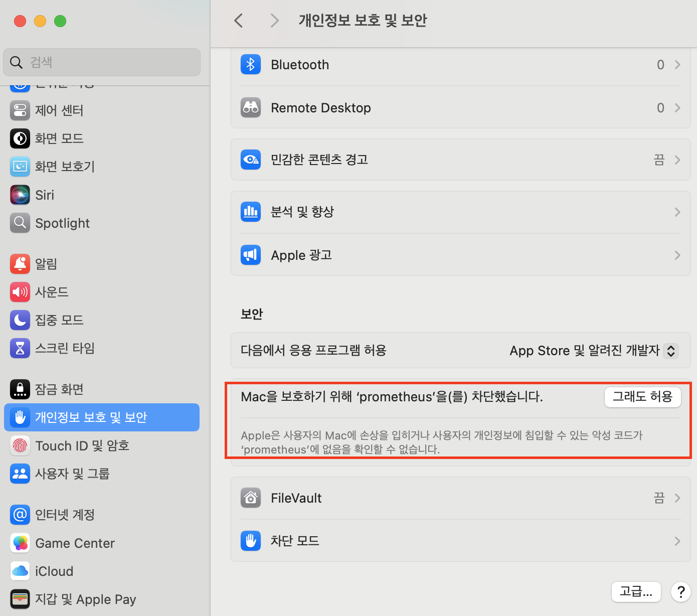Open Touch ID 및 암호 fingerprint icon

(x=20, y=445)
